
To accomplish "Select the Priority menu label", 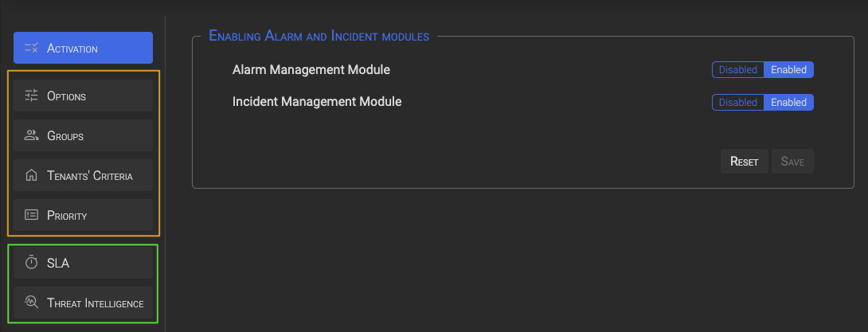I will pos(67,216).
